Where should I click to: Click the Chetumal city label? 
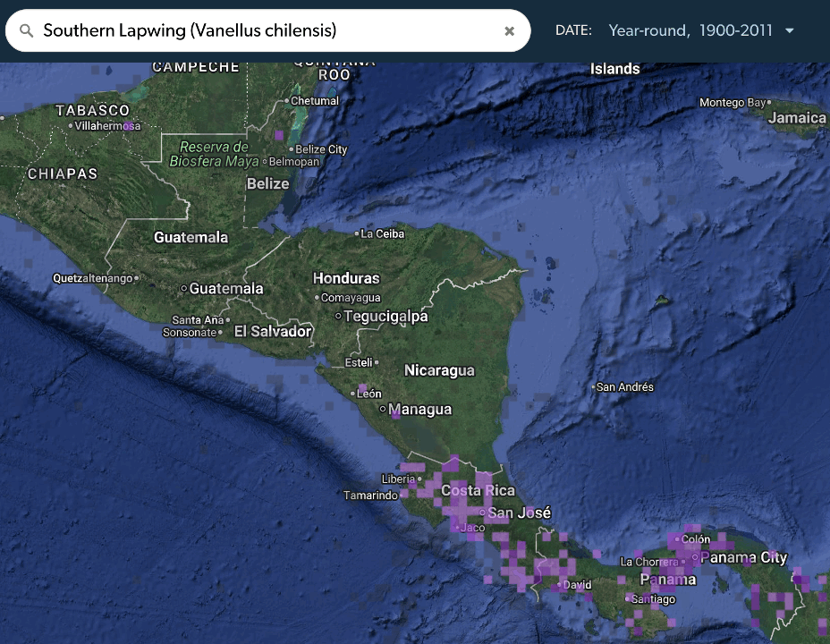tap(315, 101)
